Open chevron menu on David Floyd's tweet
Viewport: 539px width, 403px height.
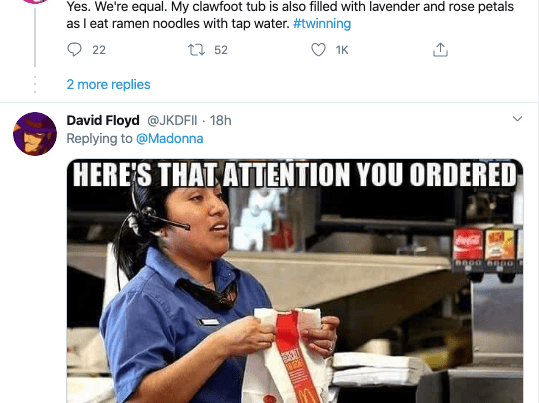517,119
